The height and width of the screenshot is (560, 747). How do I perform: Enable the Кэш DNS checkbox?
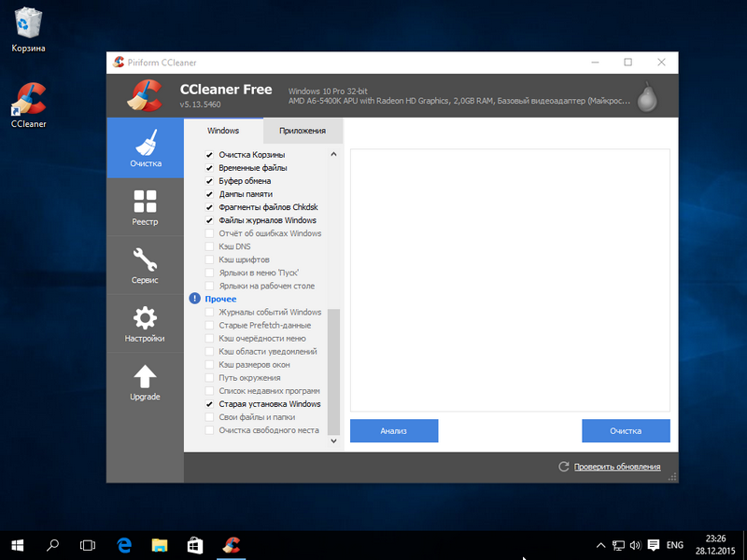tap(210, 246)
